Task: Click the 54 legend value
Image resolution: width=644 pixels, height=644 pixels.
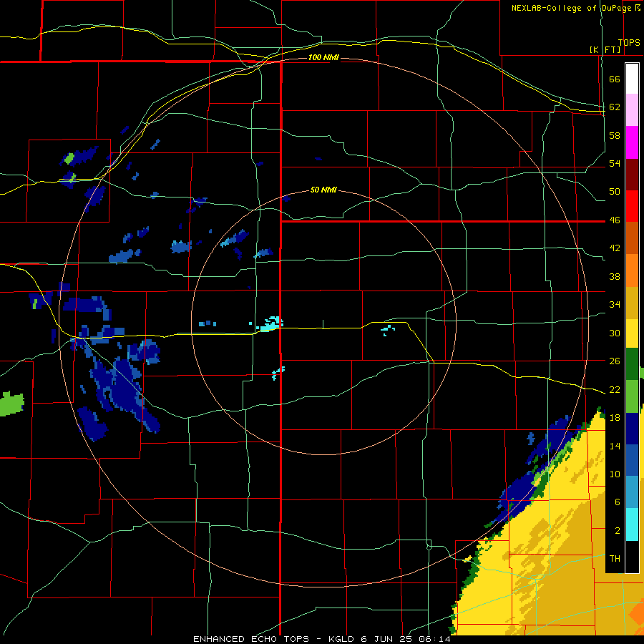Action: point(615,163)
